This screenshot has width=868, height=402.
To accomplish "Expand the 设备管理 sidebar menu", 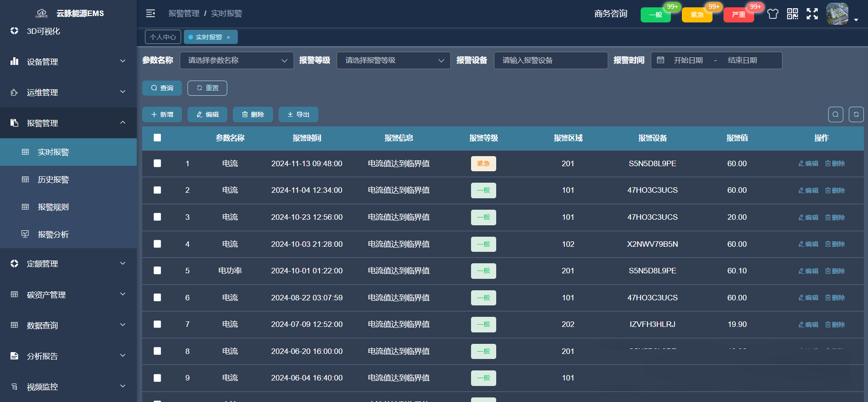I will click(x=68, y=61).
